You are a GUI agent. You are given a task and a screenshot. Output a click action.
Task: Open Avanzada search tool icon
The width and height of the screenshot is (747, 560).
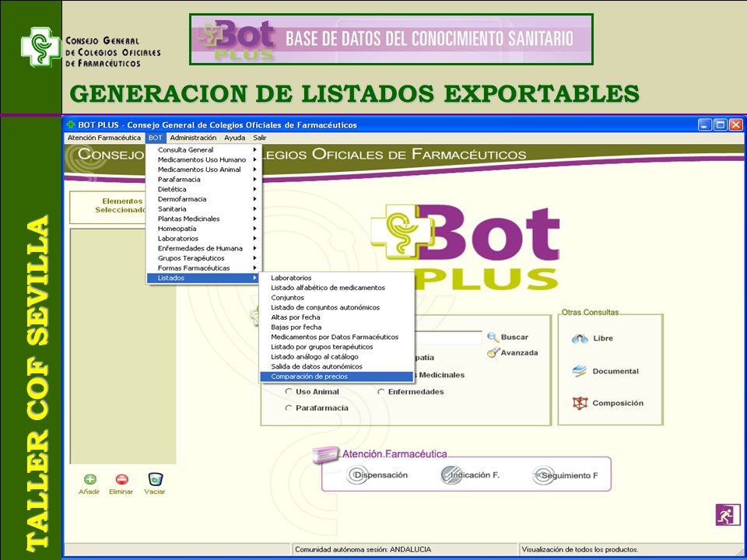(493, 352)
